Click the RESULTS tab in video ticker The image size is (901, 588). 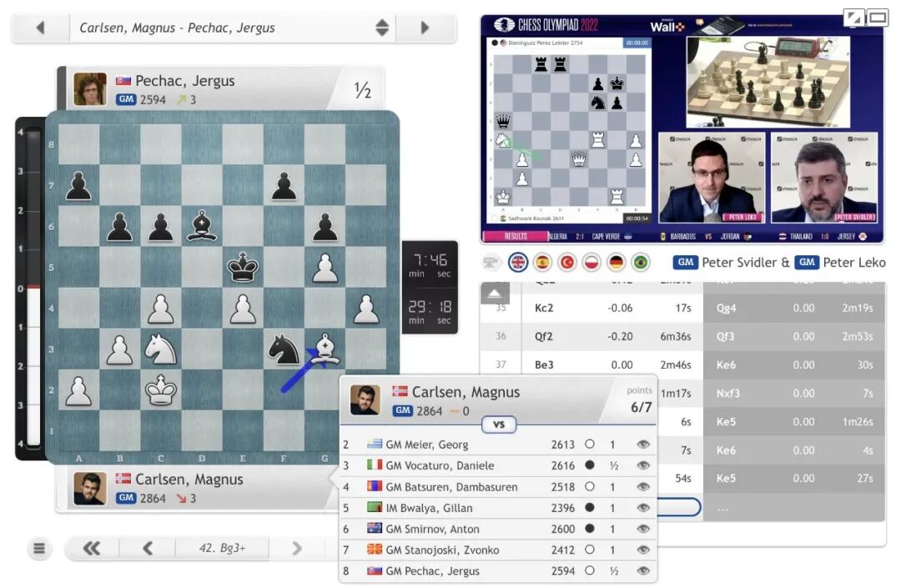coord(516,237)
